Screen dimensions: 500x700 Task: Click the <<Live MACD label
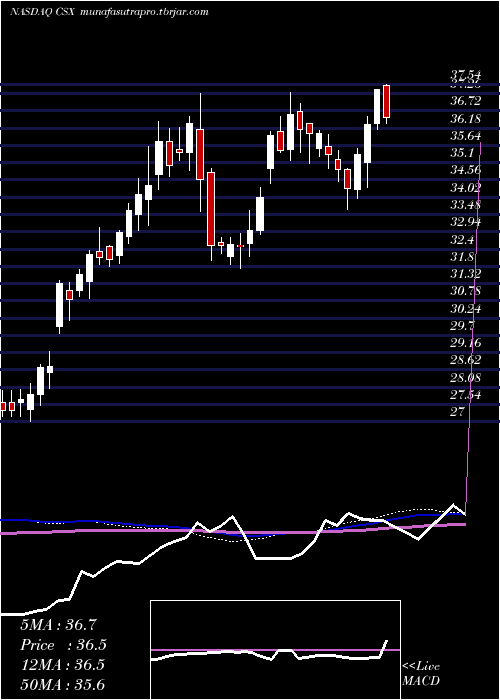pyautogui.click(x=421, y=674)
